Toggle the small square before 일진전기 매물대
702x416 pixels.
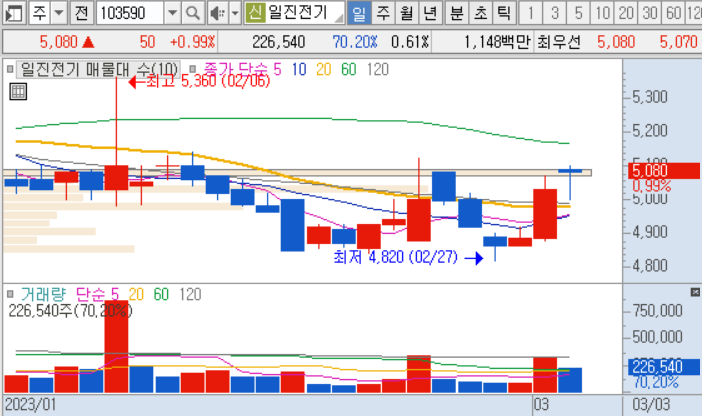click(x=10, y=69)
